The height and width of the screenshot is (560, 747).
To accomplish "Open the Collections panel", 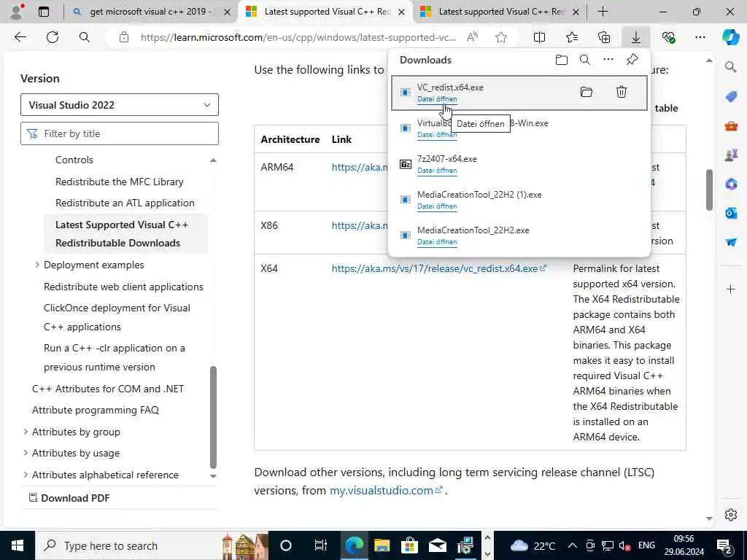I will [603, 37].
